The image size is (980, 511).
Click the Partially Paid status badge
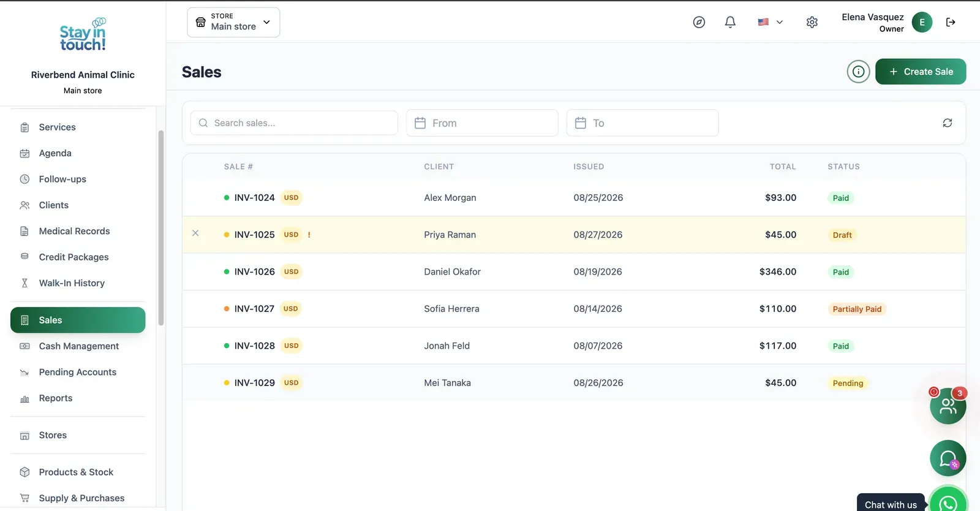pyautogui.click(x=857, y=309)
